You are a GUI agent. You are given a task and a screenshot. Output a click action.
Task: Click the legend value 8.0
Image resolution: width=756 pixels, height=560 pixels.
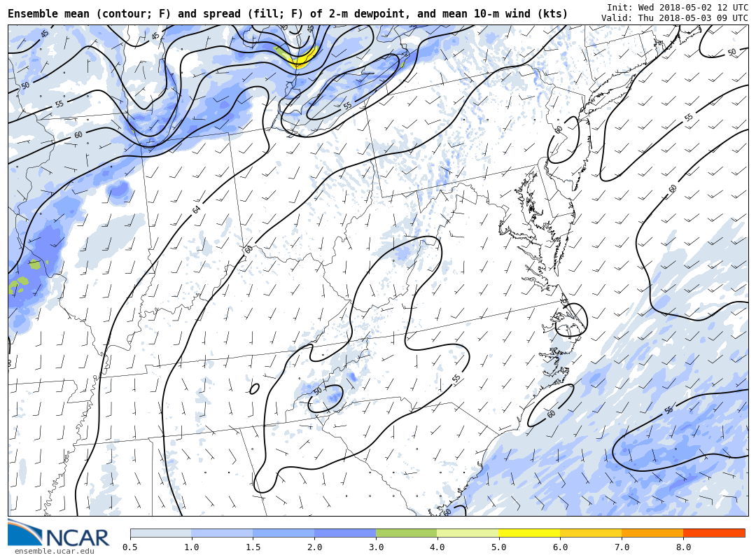coord(683,547)
